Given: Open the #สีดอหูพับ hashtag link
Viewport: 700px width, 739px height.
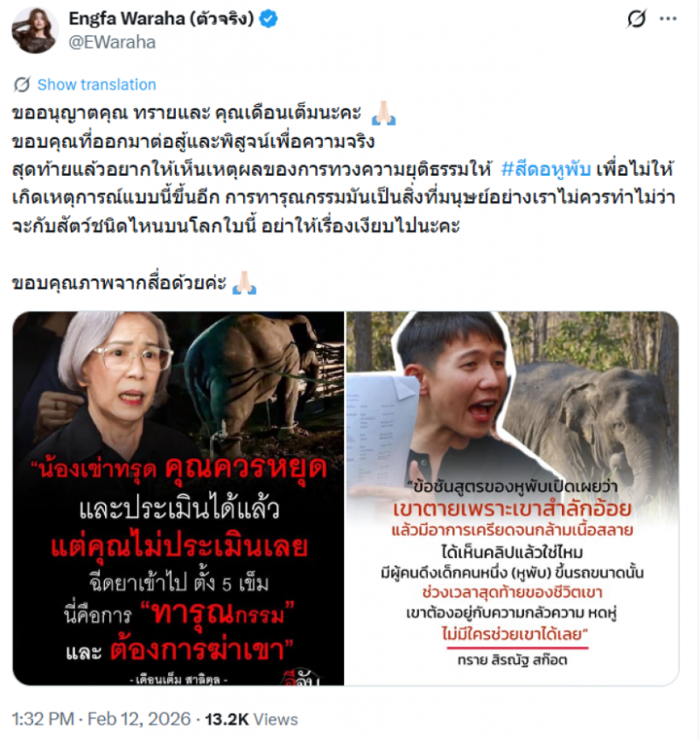Looking at the screenshot, I should point(546,169).
